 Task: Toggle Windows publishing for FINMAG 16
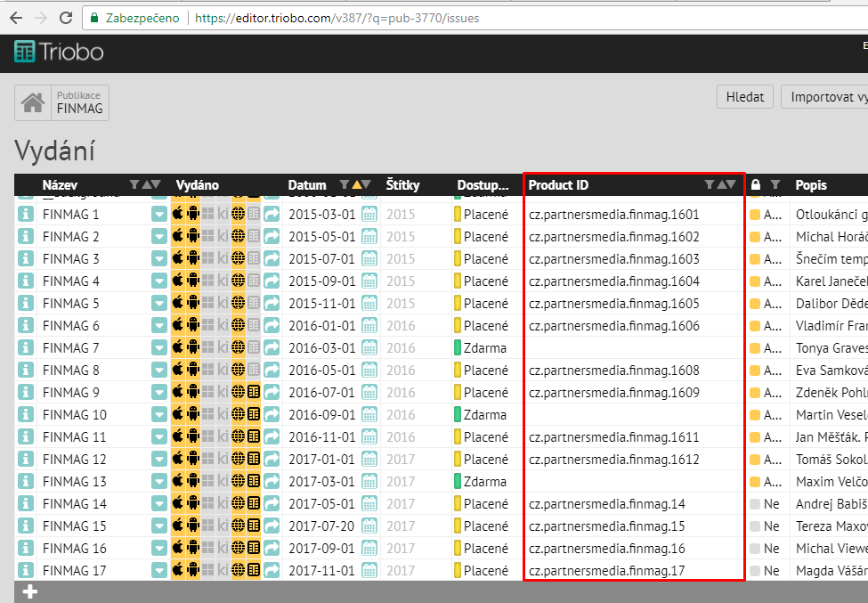(207, 548)
